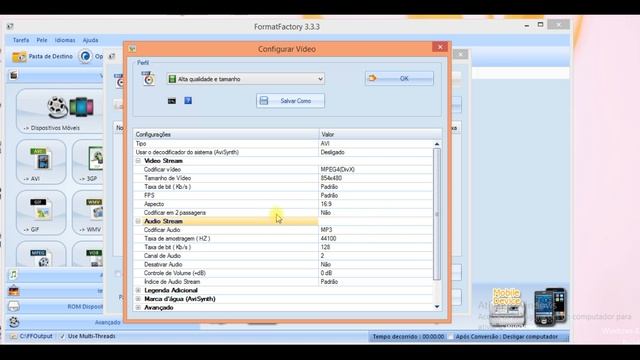Click the Codificar em 2 passagens Não value
This screenshot has height=360, width=640.
[325, 213]
